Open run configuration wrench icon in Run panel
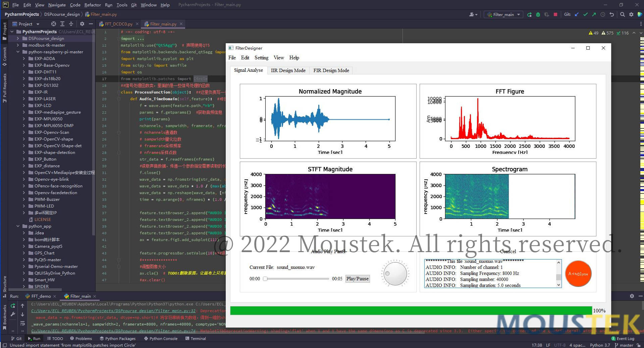The image size is (644, 348). coord(13,314)
